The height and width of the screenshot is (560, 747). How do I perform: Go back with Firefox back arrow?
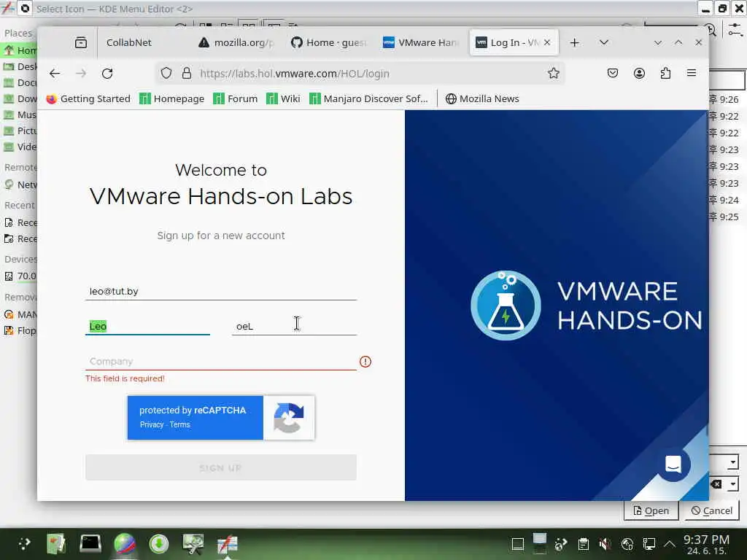click(x=55, y=74)
